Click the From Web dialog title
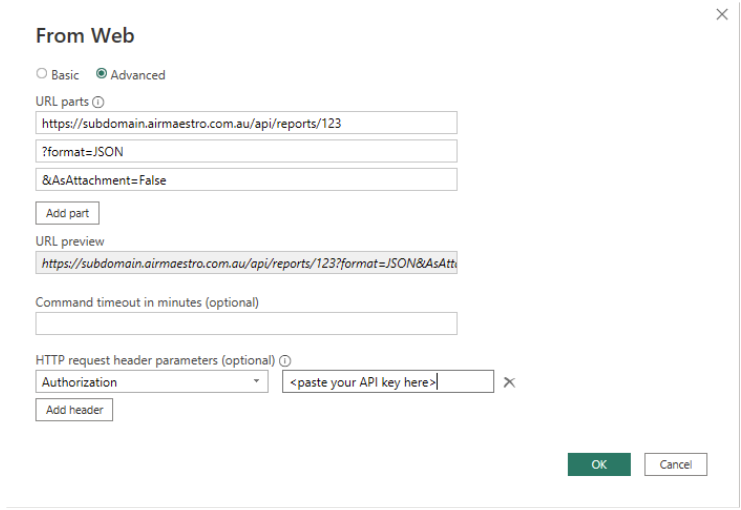 pos(85,36)
